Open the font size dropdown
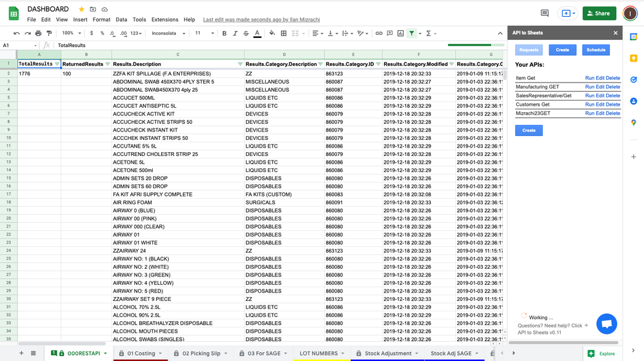This screenshot has height=361, width=644. pyautogui.click(x=204, y=34)
